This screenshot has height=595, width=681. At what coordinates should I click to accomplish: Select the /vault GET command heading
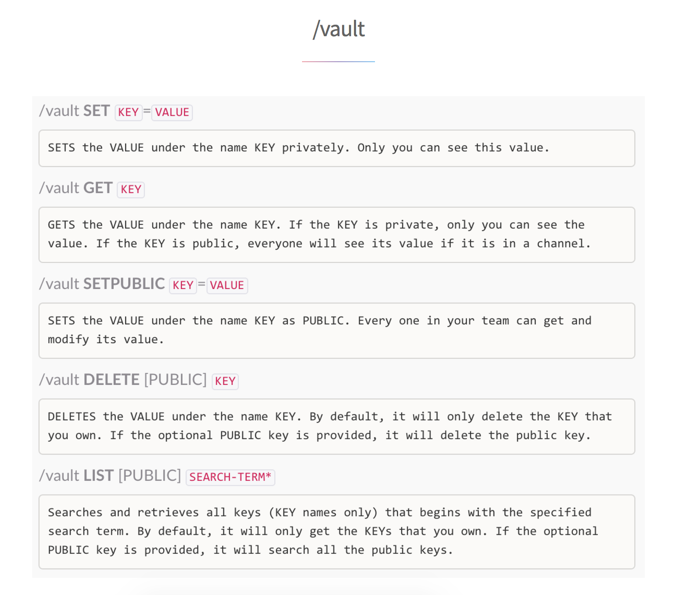pos(76,188)
